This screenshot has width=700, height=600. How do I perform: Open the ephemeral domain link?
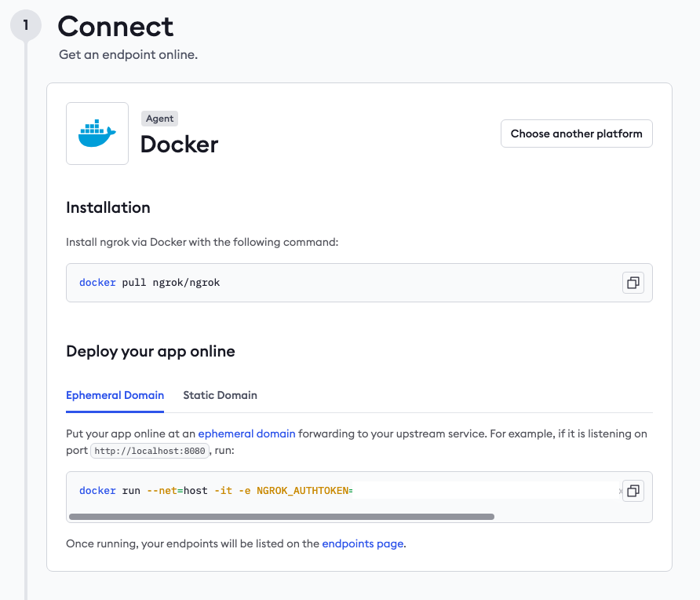coord(246,434)
